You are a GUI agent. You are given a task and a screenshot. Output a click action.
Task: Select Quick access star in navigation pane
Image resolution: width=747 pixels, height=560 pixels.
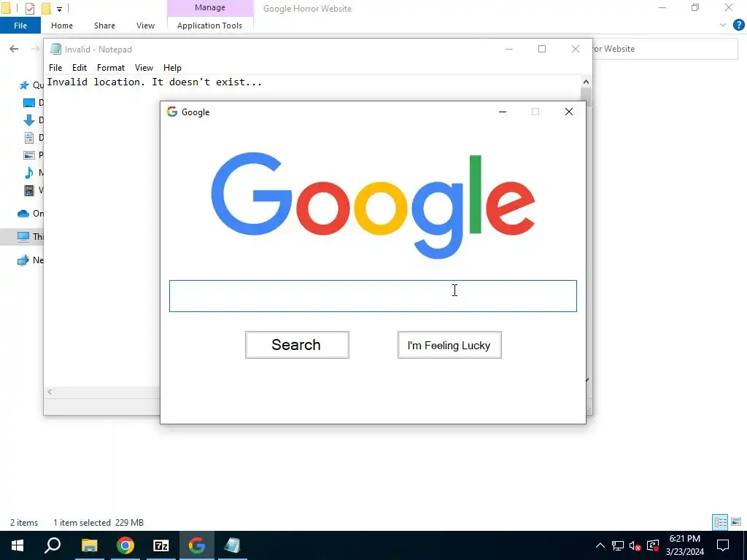coord(24,85)
